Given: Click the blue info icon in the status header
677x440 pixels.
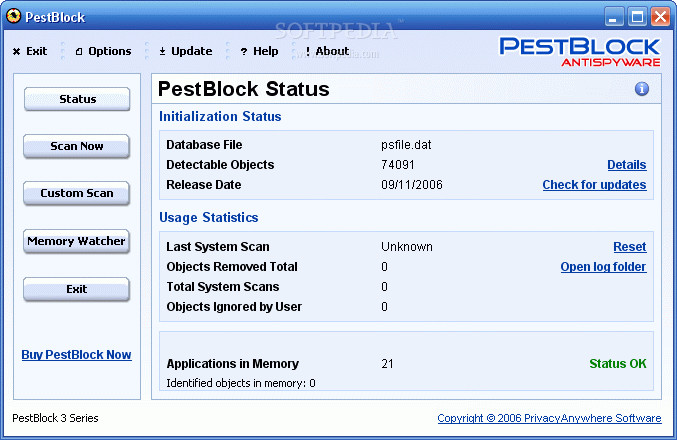Looking at the screenshot, I should tap(642, 89).
